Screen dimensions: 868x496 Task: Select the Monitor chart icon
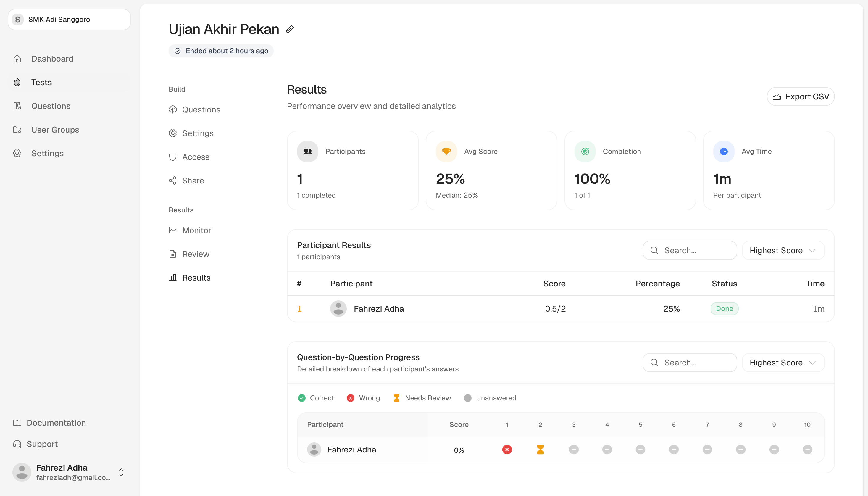point(173,230)
